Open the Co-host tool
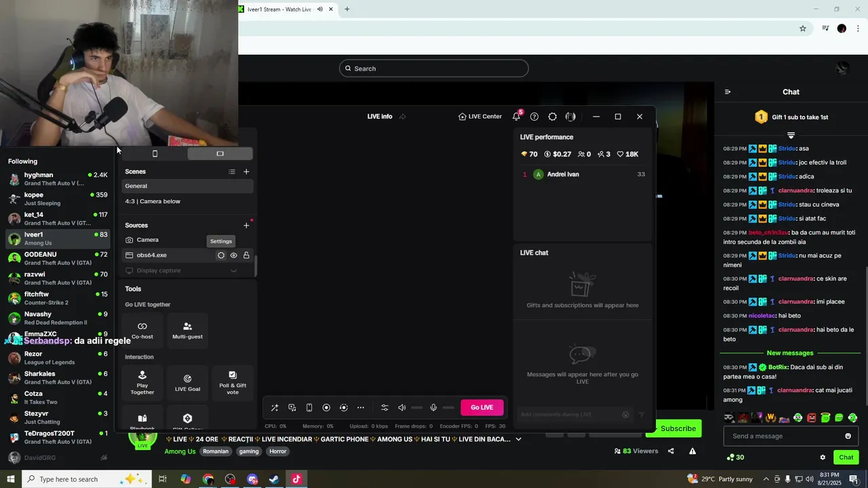 point(142,330)
